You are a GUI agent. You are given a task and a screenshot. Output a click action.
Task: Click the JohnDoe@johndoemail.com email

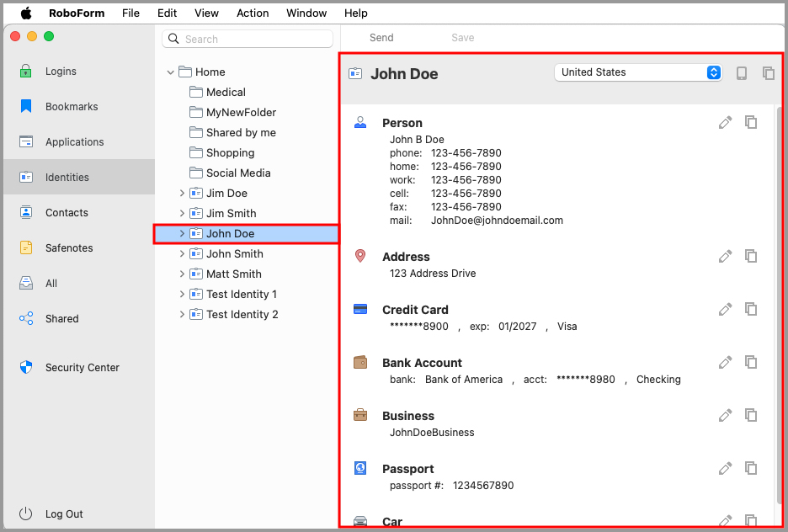tap(497, 220)
